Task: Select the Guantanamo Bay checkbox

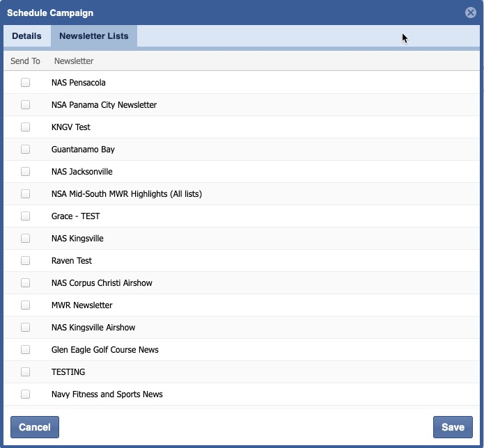Action: 26,150
